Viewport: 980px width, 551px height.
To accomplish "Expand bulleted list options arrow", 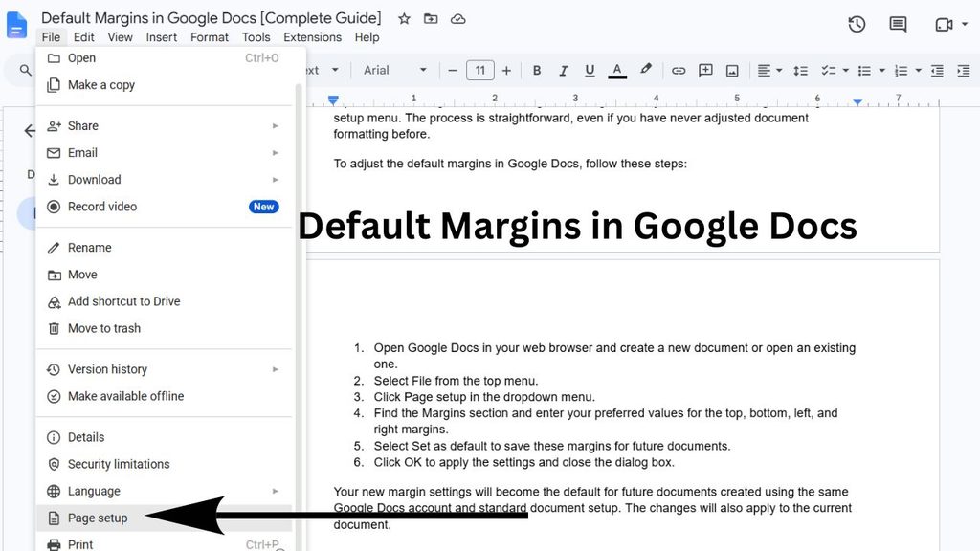I will (881, 71).
